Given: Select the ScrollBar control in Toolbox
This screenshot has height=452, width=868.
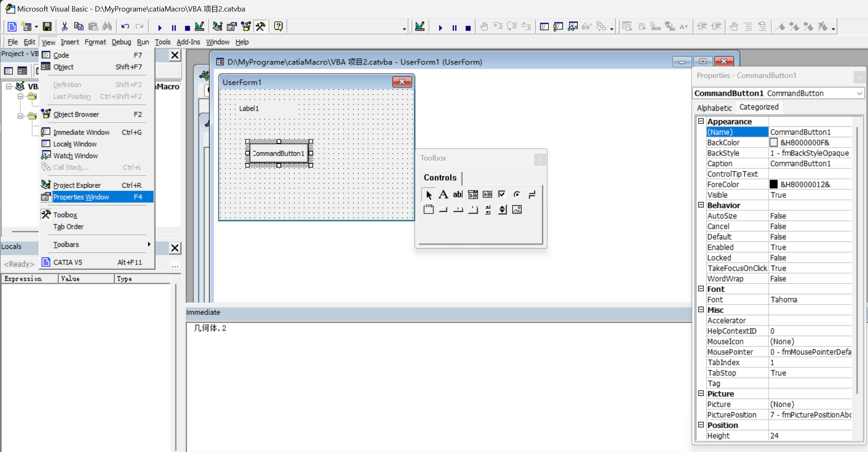Looking at the screenshot, I should pos(487,209).
